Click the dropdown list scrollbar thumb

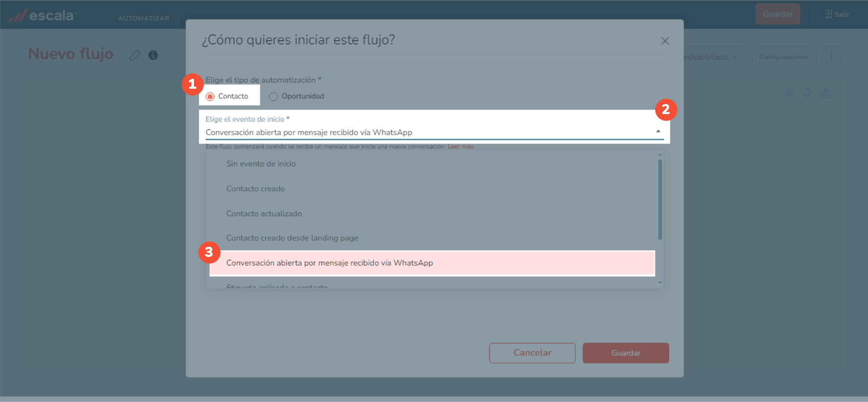pos(660,199)
